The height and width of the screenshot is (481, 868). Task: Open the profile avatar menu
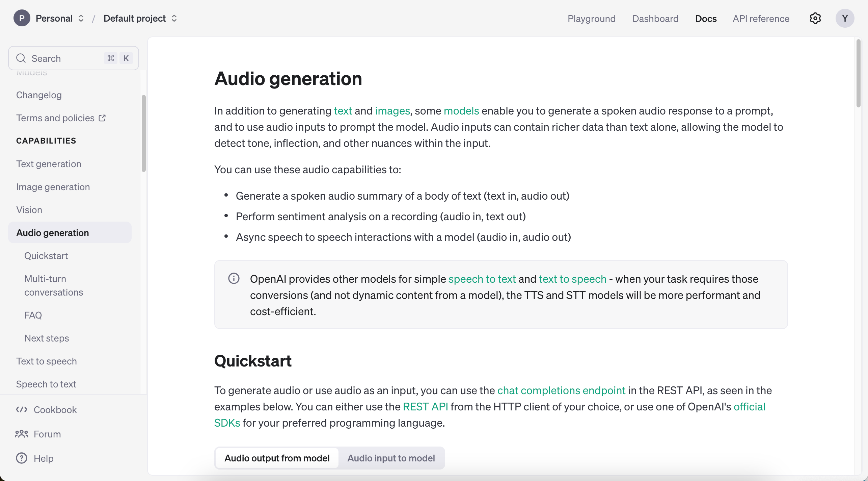click(x=845, y=18)
